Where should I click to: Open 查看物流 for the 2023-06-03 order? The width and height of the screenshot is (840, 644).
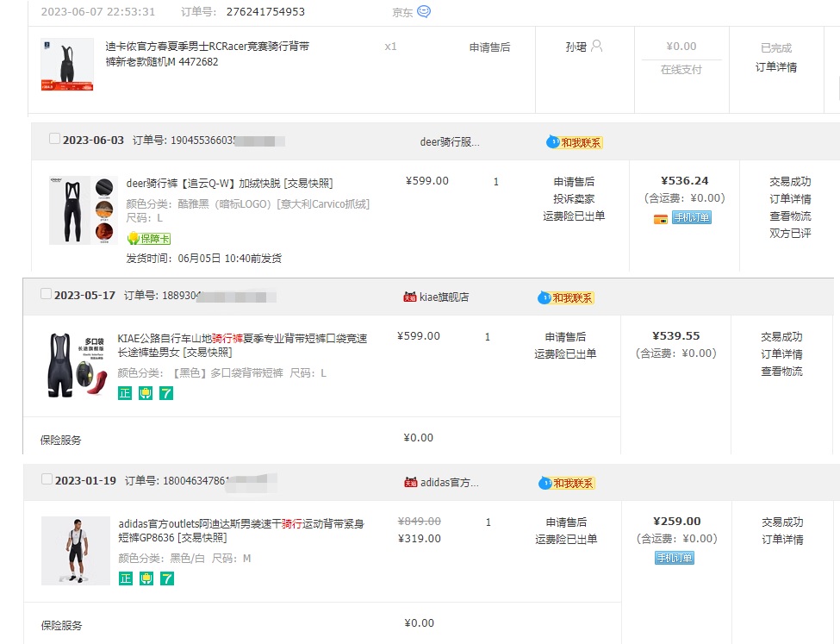click(x=790, y=215)
